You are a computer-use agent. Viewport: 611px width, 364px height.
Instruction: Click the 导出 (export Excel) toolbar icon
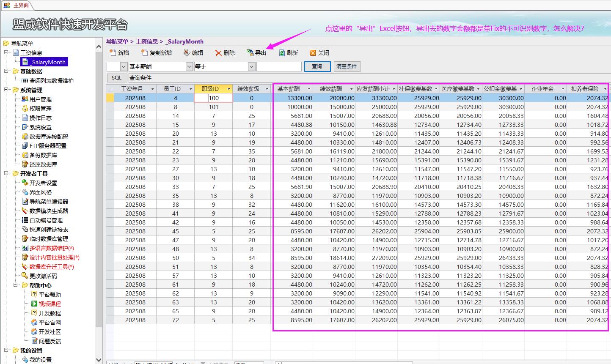pos(250,53)
